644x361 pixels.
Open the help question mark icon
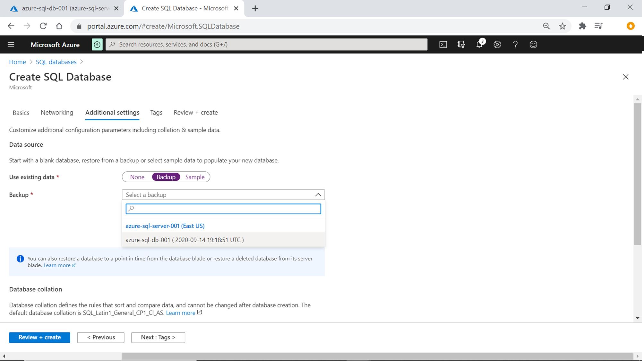tap(515, 45)
